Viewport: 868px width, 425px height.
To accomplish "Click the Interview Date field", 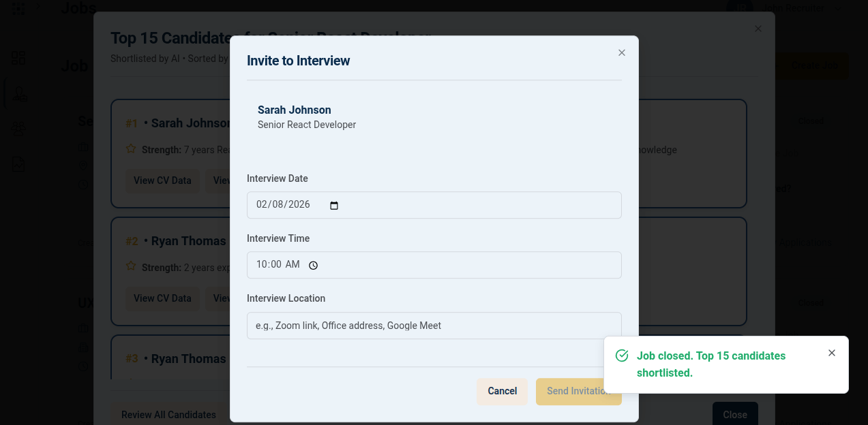I will 434,205.
